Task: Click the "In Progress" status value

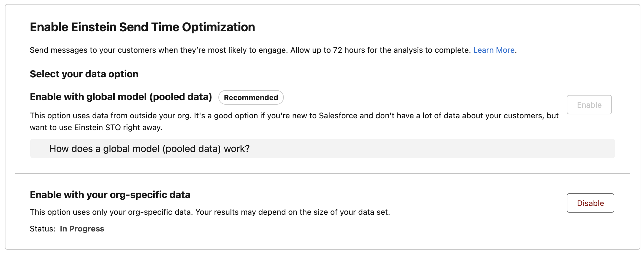Action: pyautogui.click(x=82, y=229)
